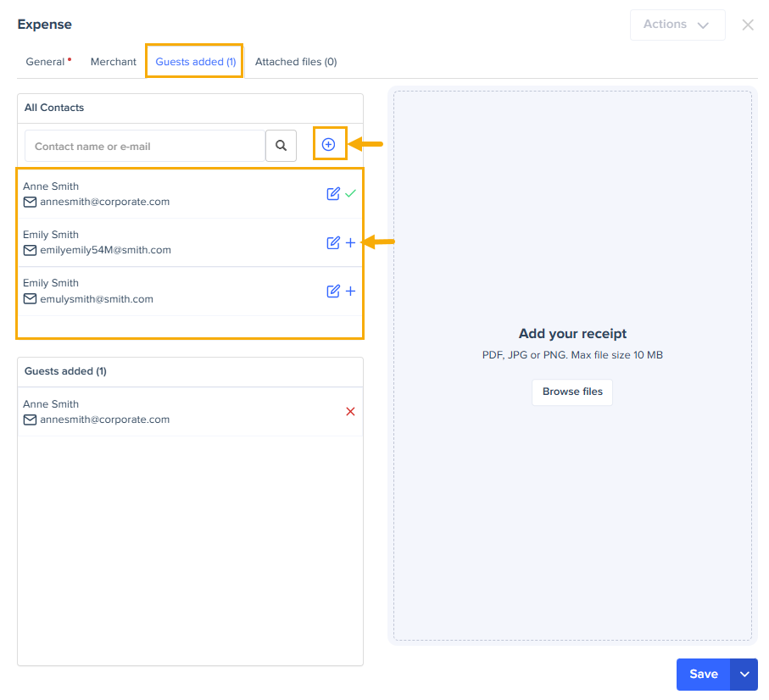The width and height of the screenshot is (769, 700).
Task: Click the Browse files button
Action: (572, 392)
